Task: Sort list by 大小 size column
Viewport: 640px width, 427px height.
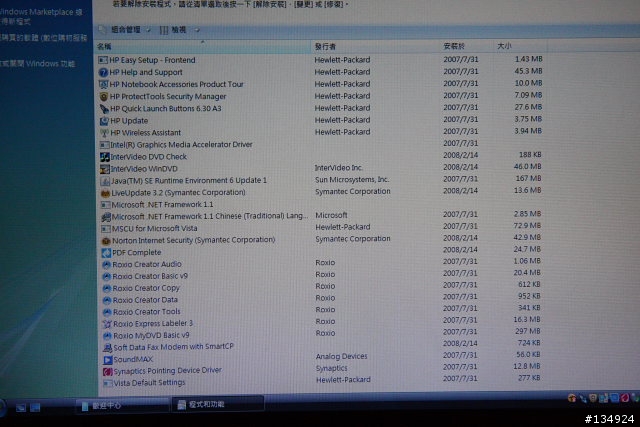Action: (520, 46)
